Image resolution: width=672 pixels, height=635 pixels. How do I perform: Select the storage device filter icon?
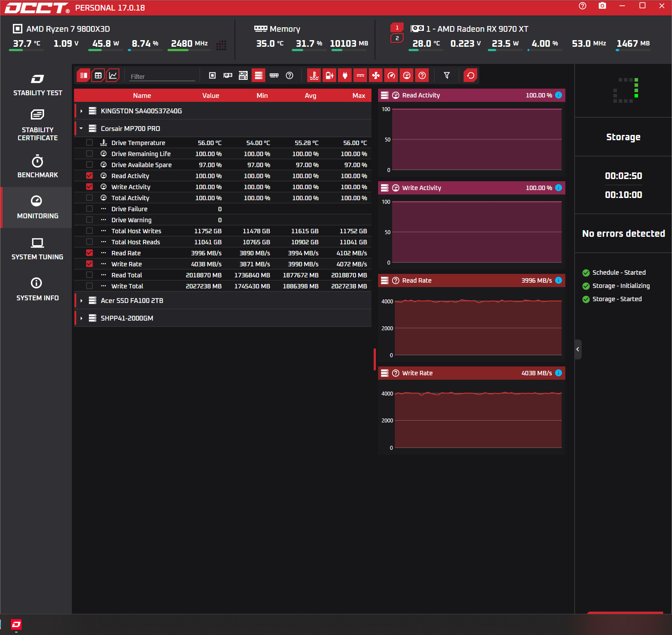[259, 75]
